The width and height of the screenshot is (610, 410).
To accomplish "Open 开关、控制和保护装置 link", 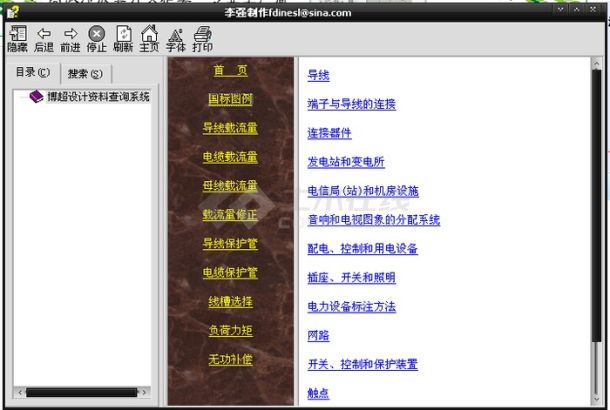I will (x=363, y=364).
